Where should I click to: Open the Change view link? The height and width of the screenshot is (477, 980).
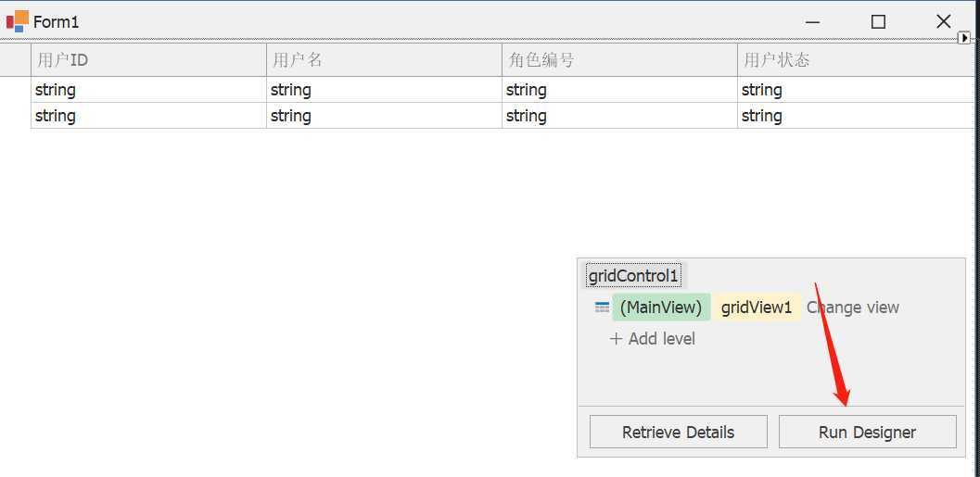[x=852, y=308]
